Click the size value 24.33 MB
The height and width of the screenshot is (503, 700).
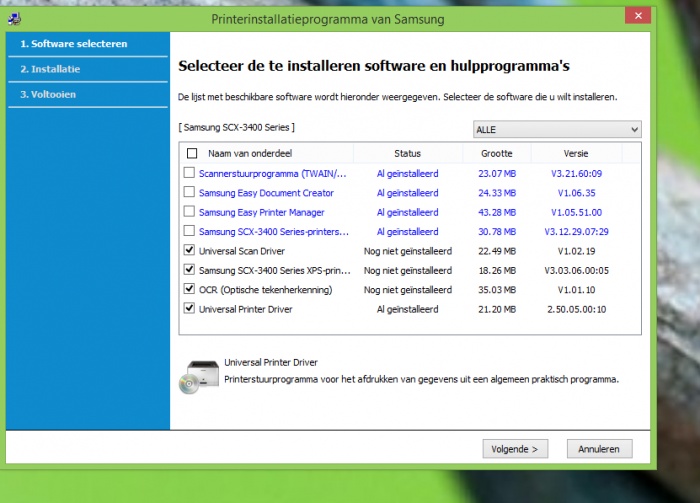(497, 193)
